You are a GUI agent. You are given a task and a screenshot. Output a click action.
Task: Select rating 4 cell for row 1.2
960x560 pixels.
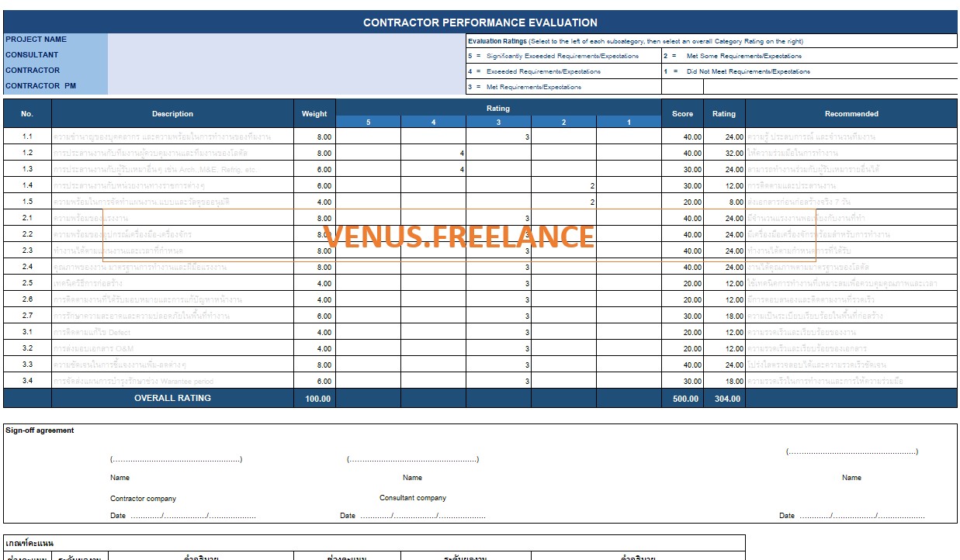tap(433, 153)
